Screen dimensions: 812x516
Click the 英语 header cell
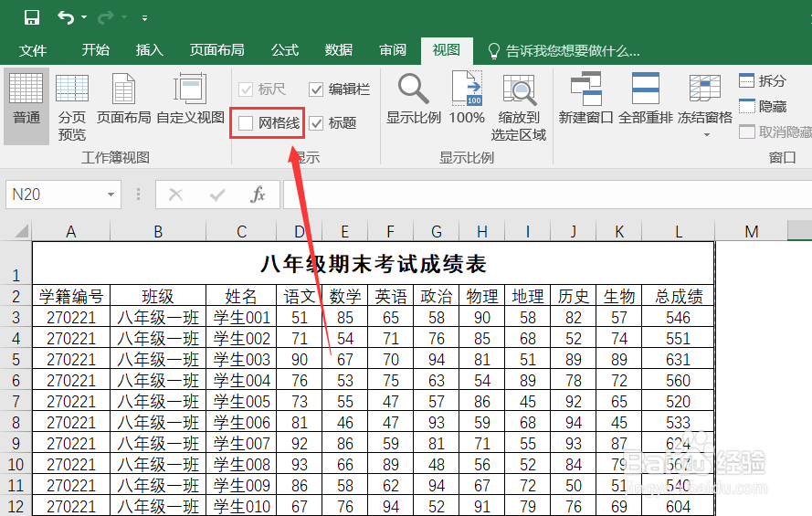[391, 296]
